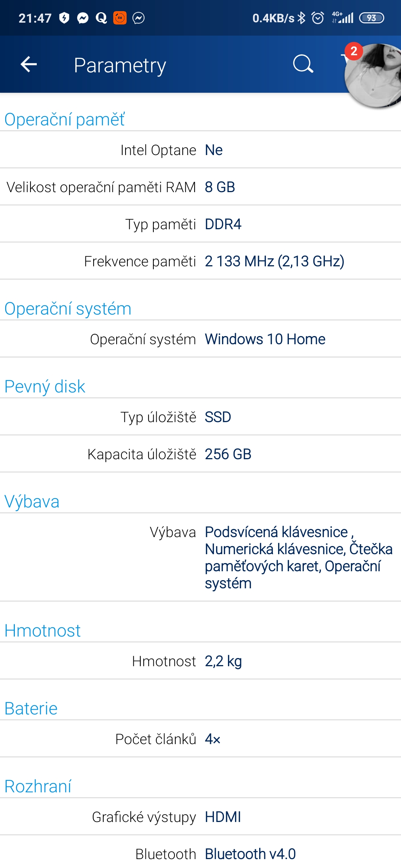Viewport: 401px width, 868px height.
Task: Tap the back arrow in header
Action: (29, 64)
